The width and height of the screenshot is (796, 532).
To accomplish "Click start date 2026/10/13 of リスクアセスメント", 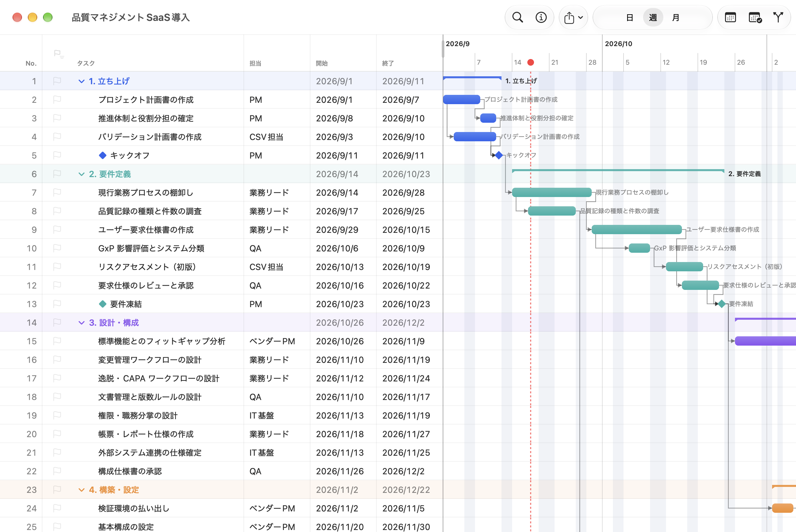I will (x=340, y=267).
